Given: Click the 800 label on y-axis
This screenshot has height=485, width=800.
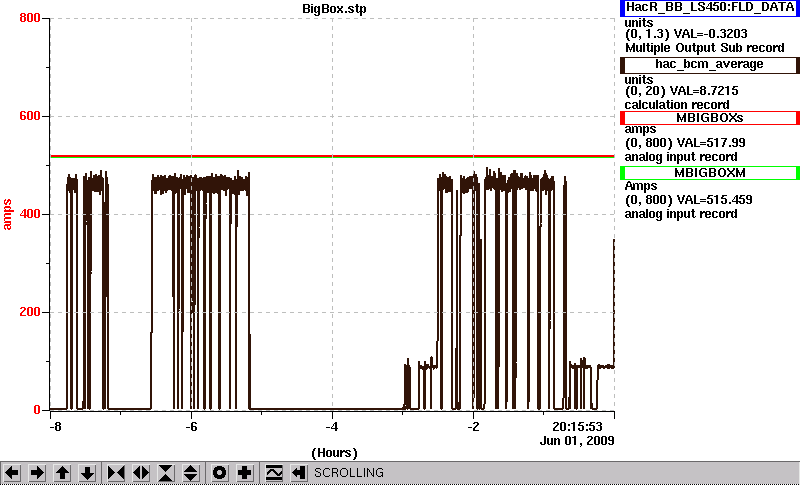Looking at the screenshot, I should pos(30,18).
